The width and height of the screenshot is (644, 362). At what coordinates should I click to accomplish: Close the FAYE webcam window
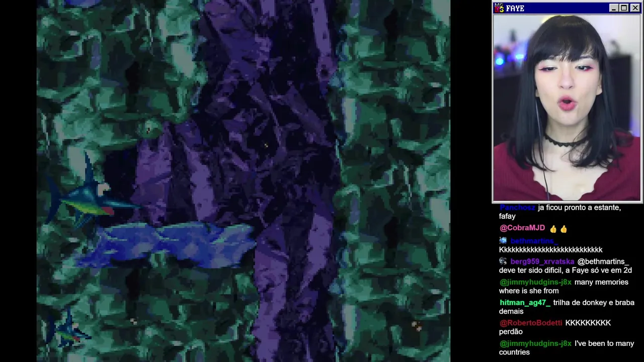(x=635, y=8)
